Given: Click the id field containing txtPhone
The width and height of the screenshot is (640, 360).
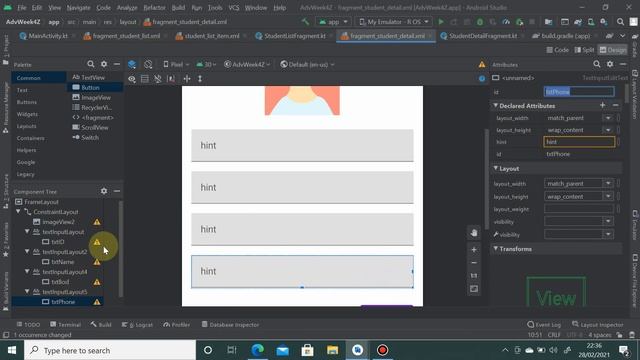Looking at the screenshot, I should pyautogui.click(x=579, y=92).
